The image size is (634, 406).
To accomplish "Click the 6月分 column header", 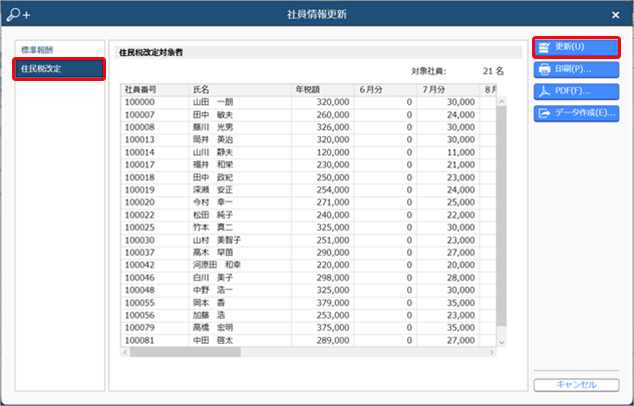I will coord(385,89).
